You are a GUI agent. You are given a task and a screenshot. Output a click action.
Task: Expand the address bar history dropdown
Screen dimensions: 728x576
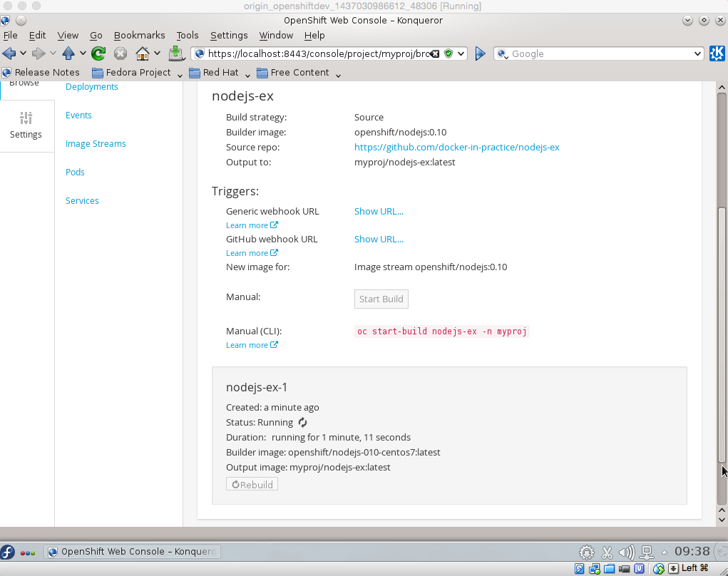461,53
